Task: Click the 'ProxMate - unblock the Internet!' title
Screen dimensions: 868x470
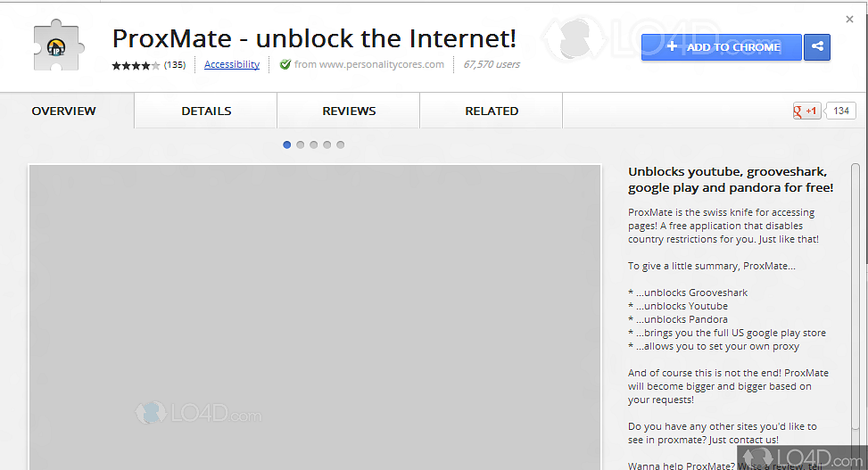Action: coord(314,38)
